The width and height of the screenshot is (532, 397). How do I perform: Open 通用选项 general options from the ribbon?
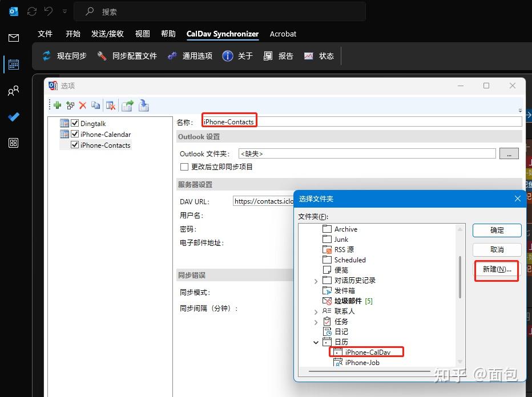coord(170,55)
